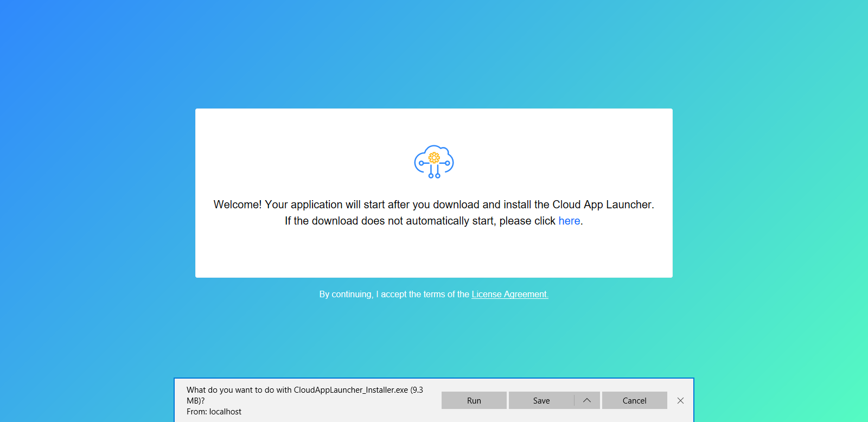Viewport: 868px width, 422px height.
Task: Save the CloudAppLauncher_Installer.exe file
Action: coord(541,400)
